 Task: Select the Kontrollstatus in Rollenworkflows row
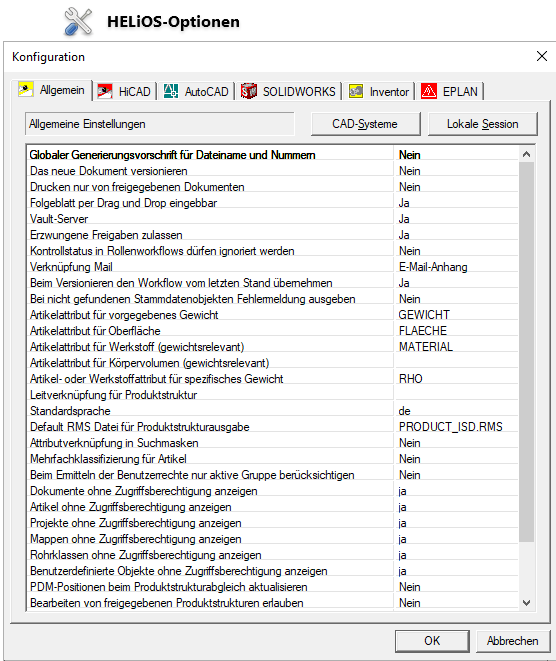tap(273, 251)
